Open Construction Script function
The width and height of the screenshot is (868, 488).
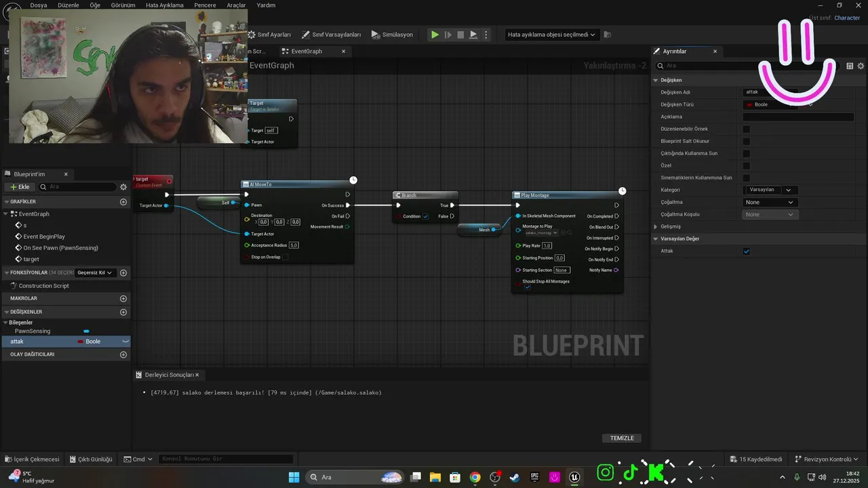43,286
